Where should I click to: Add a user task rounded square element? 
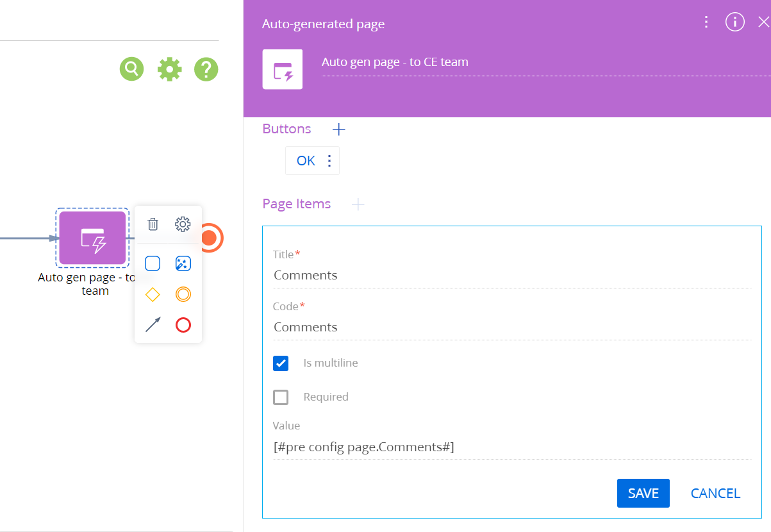click(153, 263)
